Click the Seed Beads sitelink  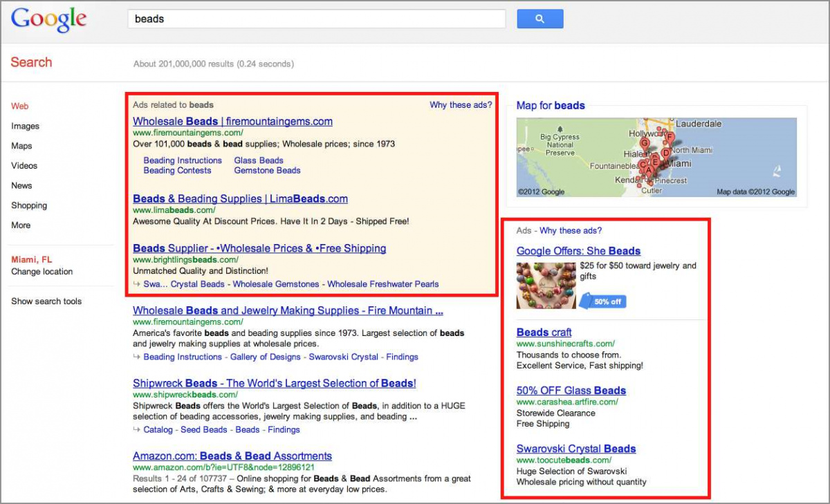[204, 430]
